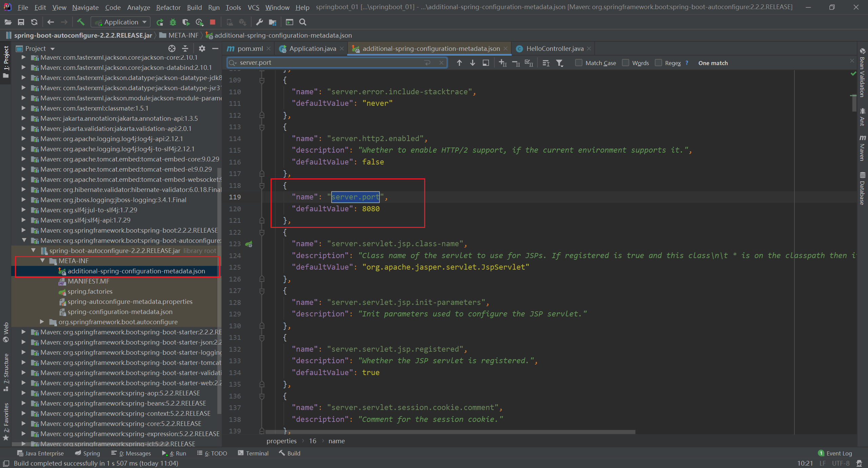868x468 pixels.
Task: Click UTF-8 encoding in status bar
Action: point(841,463)
